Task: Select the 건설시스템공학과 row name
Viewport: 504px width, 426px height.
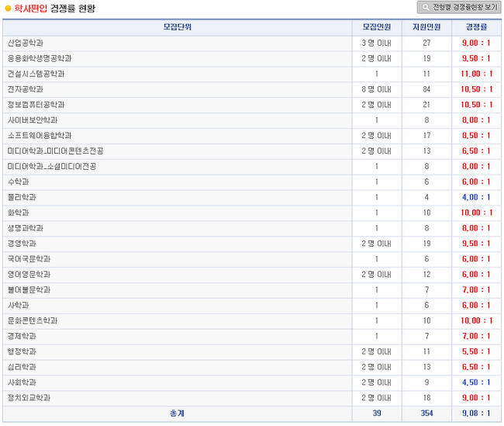Action: click(x=36, y=74)
